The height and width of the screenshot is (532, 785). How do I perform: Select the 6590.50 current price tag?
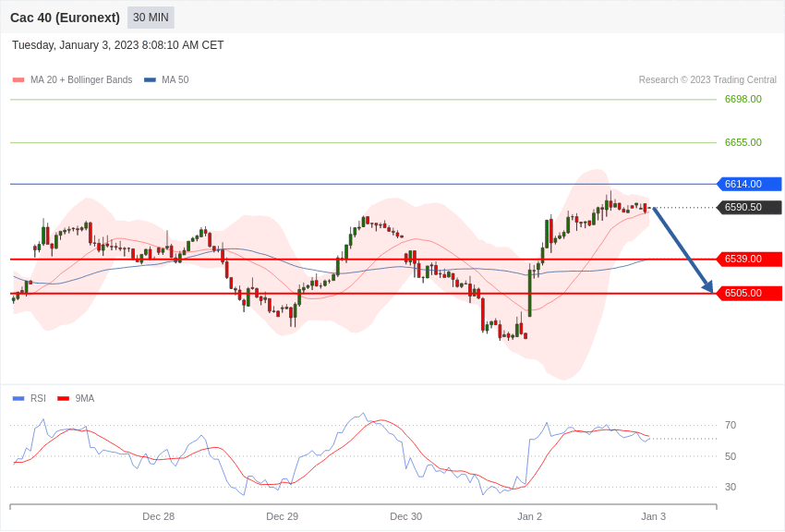coord(750,207)
